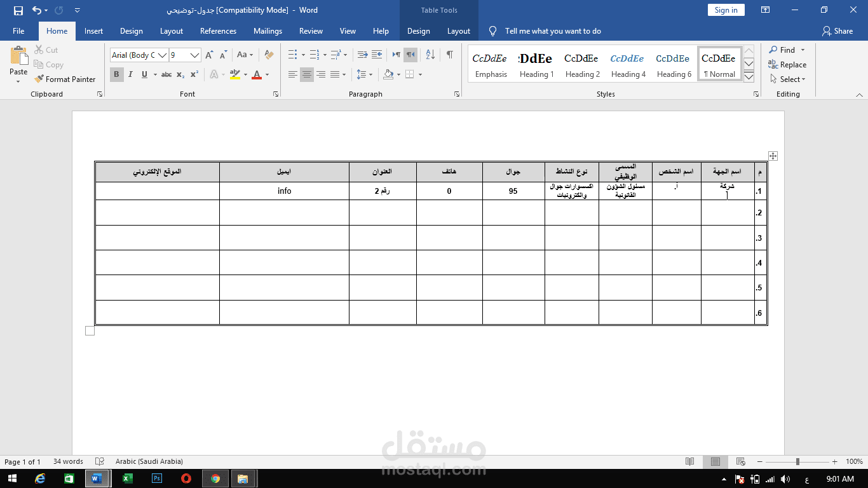Open the Paragraph settings dialog launcher
The width and height of the screenshot is (868, 488).
tap(457, 94)
